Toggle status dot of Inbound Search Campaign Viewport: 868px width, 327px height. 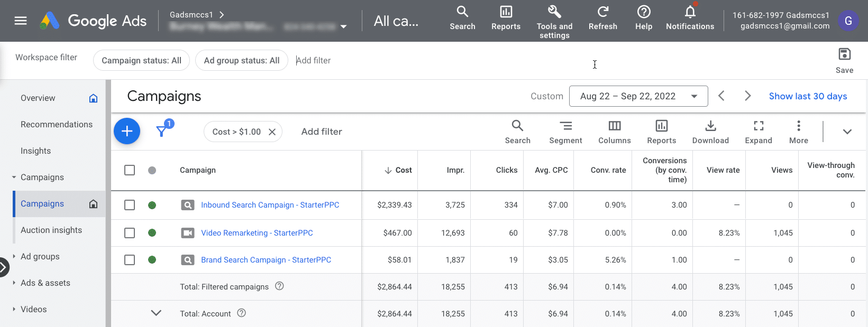[152, 205]
